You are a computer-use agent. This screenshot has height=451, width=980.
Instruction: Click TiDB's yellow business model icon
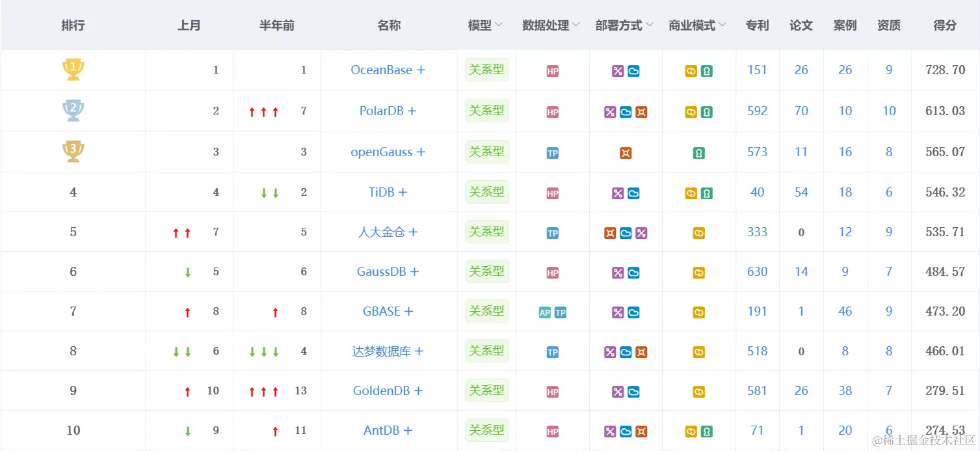click(x=691, y=194)
